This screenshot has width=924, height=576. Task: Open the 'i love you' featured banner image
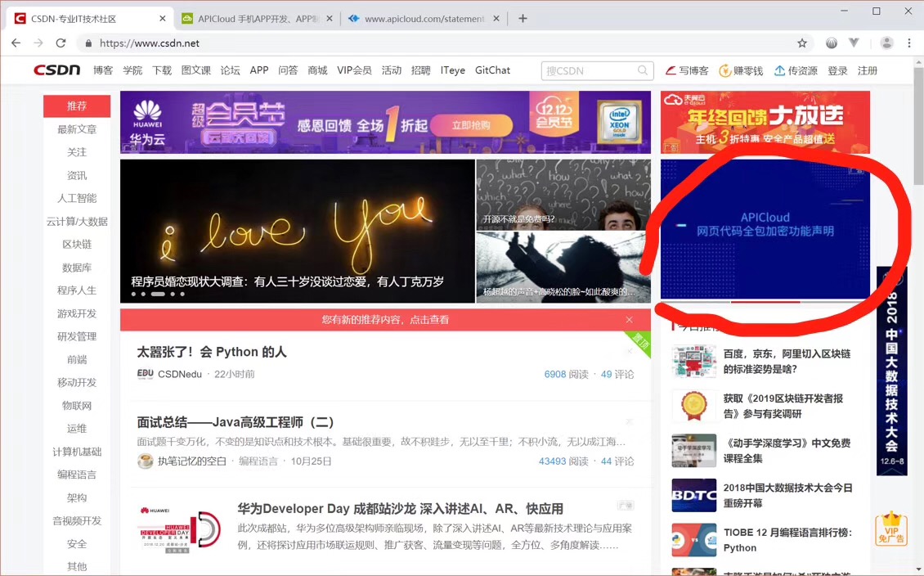[297, 231]
